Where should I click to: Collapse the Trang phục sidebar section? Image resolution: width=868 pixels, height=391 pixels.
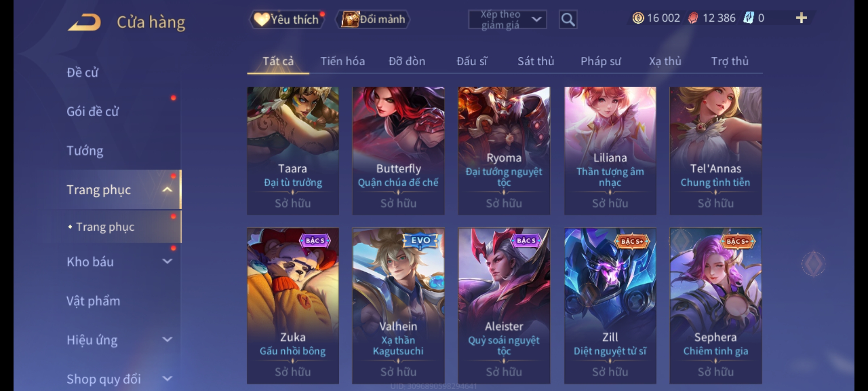click(x=167, y=190)
